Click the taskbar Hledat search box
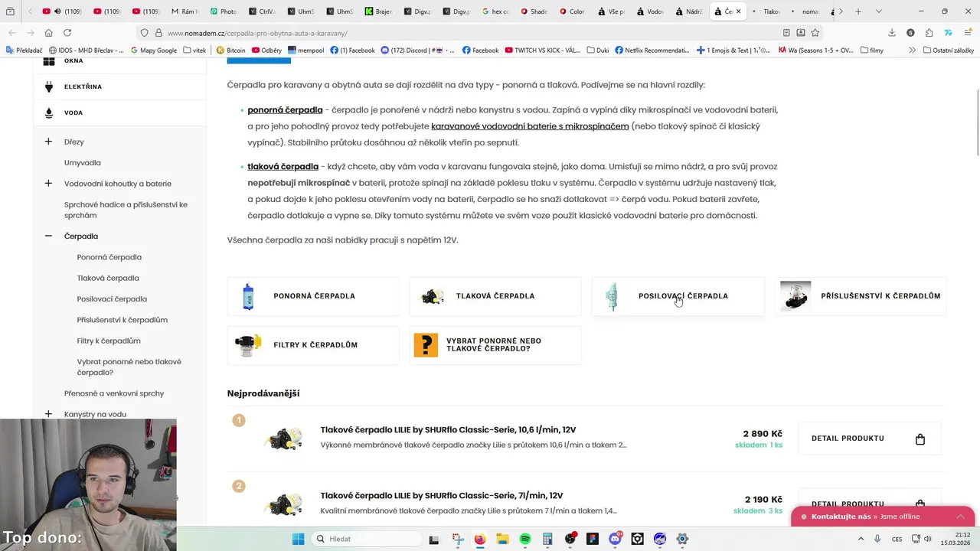 (x=367, y=539)
